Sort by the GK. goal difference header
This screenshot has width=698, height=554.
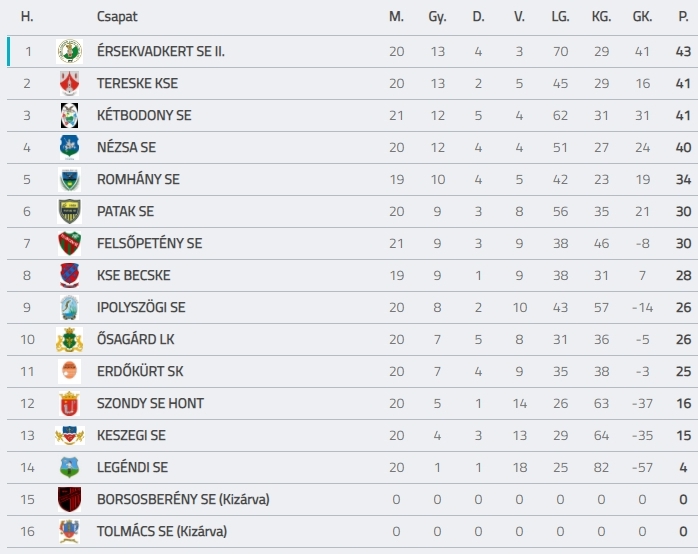tap(642, 17)
